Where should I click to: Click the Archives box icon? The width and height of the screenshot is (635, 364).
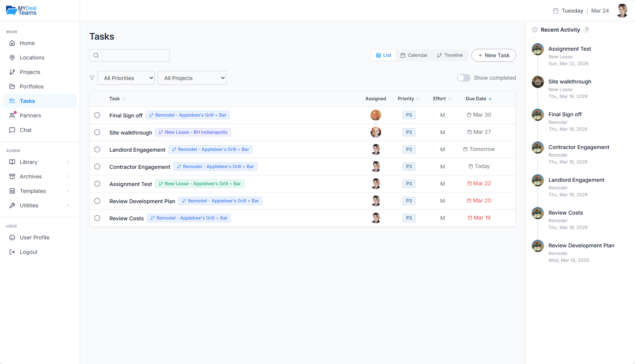coord(12,176)
